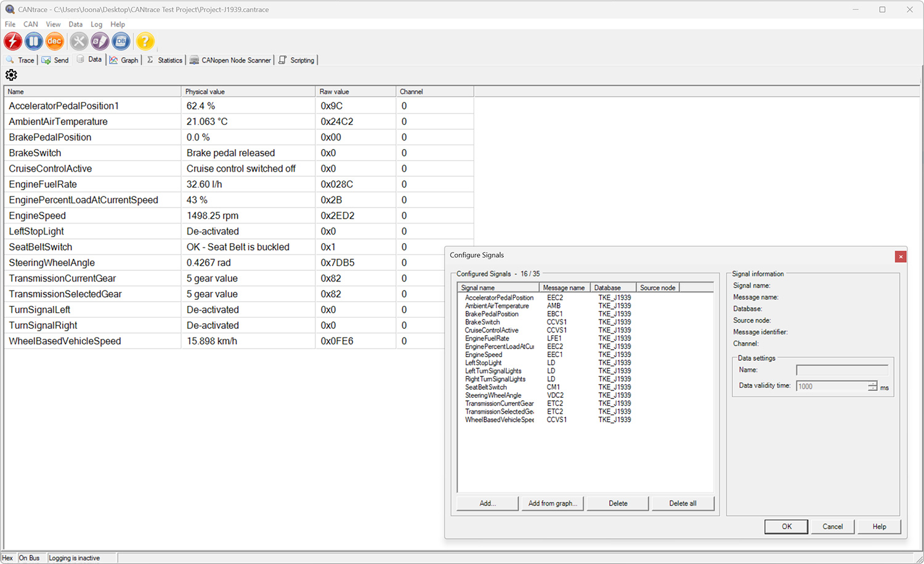
Task: Open the Log menu
Action: click(x=97, y=24)
